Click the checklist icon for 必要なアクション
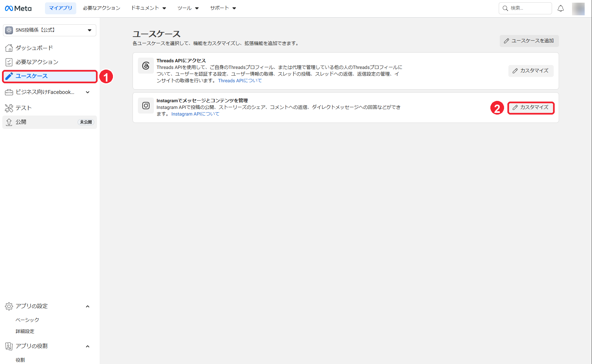The height and width of the screenshot is (364, 592). [x=9, y=62]
